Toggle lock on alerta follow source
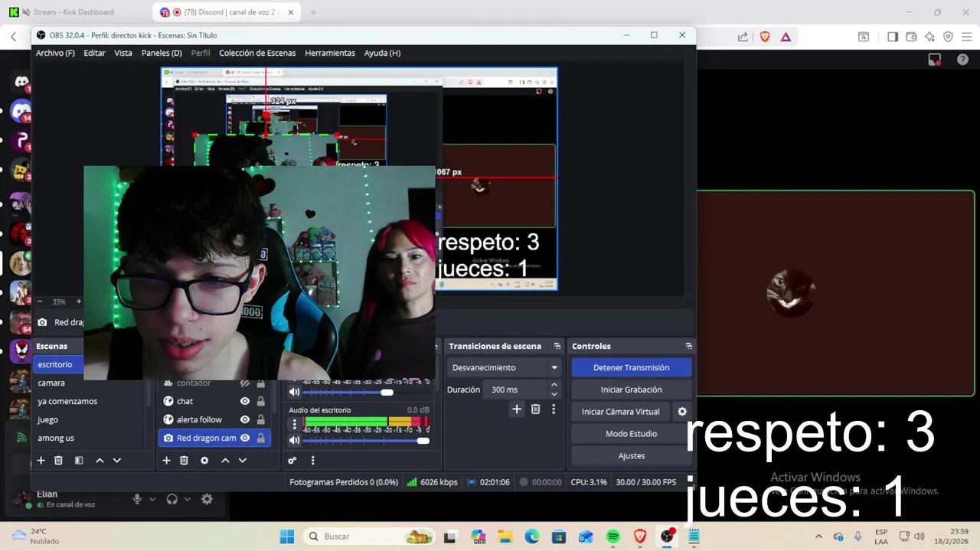 tap(261, 419)
